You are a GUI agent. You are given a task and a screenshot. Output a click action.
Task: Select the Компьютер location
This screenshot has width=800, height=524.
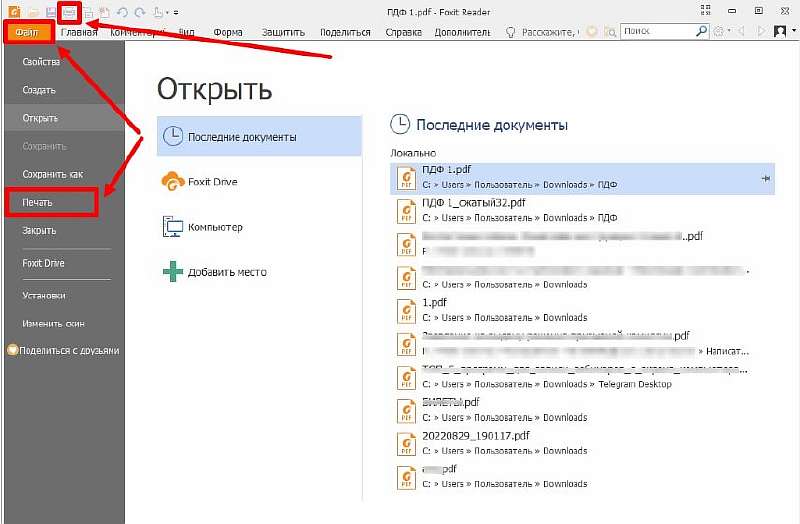214,227
